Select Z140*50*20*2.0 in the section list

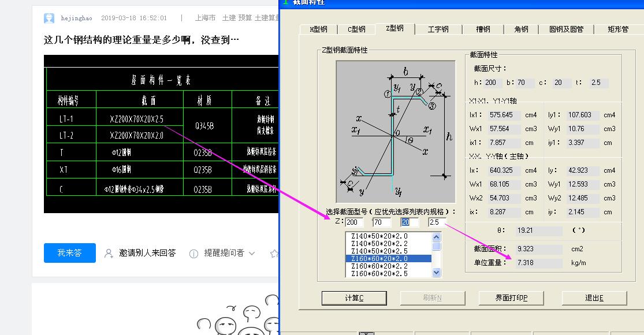[389, 236]
